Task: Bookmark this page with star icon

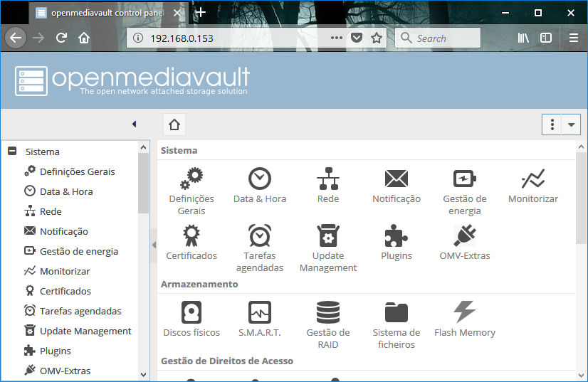Action: (377, 38)
